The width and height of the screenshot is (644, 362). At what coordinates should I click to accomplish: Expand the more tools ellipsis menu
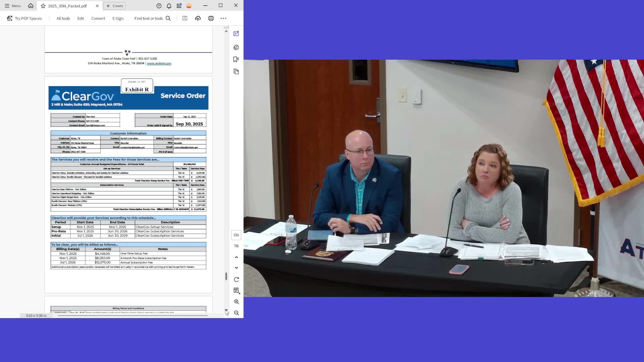[223, 18]
